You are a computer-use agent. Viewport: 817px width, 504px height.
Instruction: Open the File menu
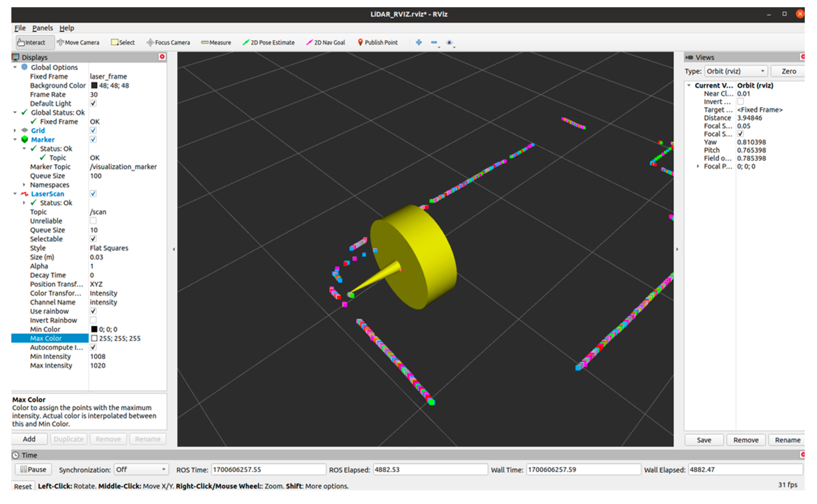pos(20,28)
